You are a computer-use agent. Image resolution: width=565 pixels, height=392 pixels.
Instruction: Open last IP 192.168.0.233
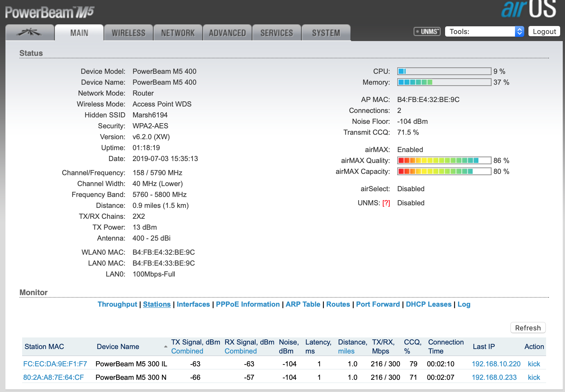click(494, 378)
